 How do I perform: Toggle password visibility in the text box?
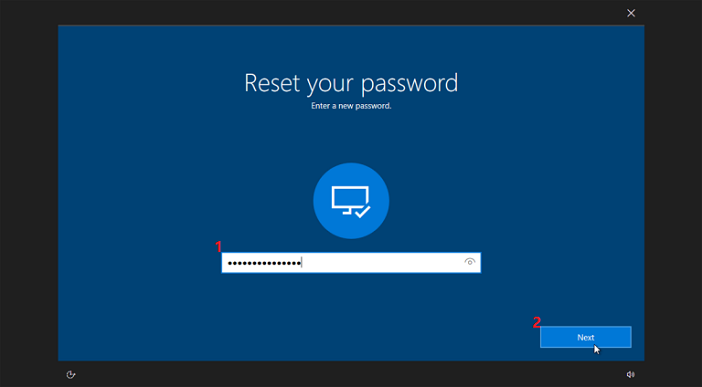(x=469, y=262)
